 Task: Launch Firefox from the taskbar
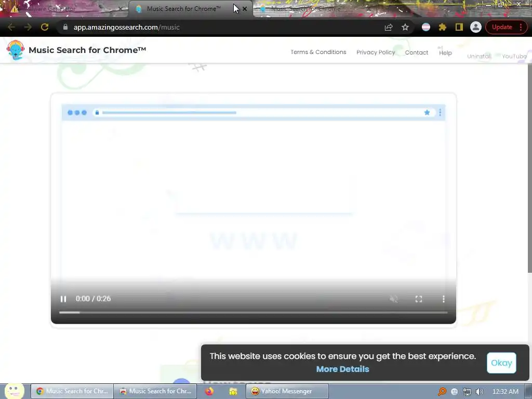[209, 391]
